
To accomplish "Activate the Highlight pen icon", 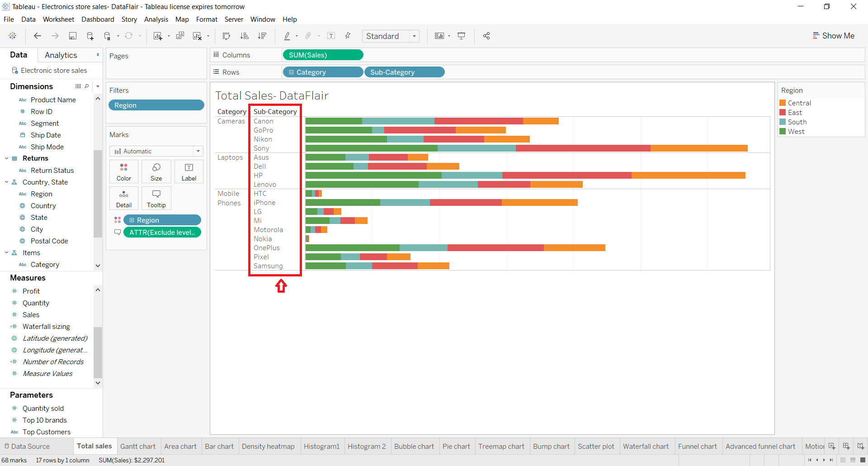I will click(288, 36).
